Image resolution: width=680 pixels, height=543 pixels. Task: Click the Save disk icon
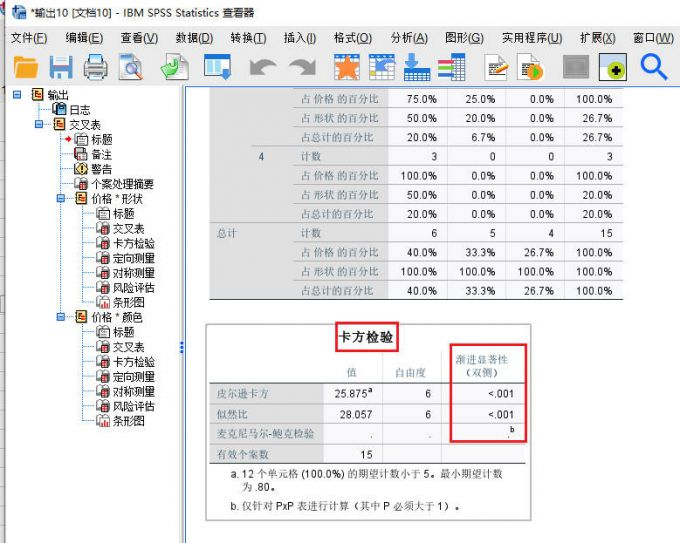[x=61, y=68]
